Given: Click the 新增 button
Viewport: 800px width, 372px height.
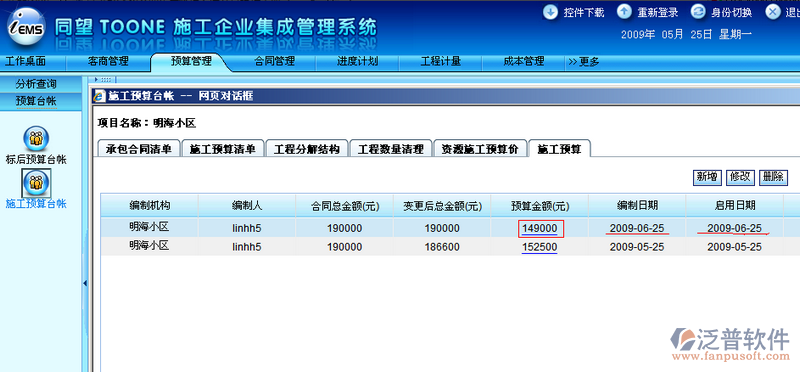Looking at the screenshot, I should tap(707, 177).
